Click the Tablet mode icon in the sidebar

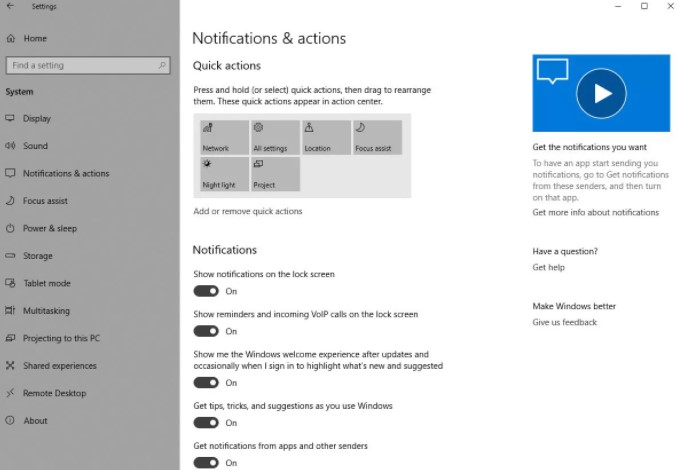[x=10, y=283]
